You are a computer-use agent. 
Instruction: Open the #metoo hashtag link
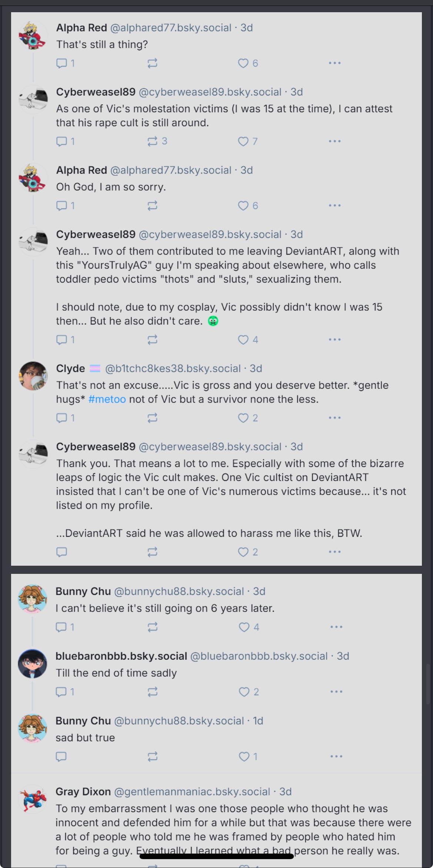pyautogui.click(x=107, y=399)
